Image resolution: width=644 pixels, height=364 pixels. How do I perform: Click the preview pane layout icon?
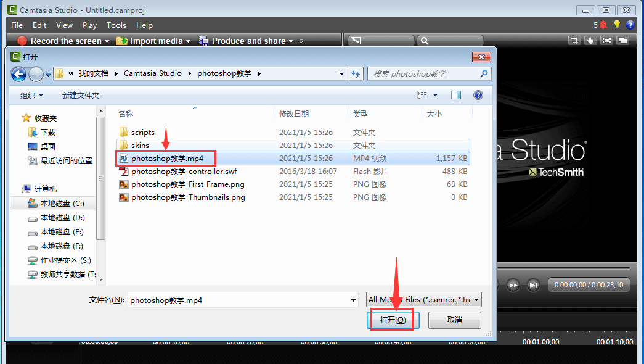[622, 40]
